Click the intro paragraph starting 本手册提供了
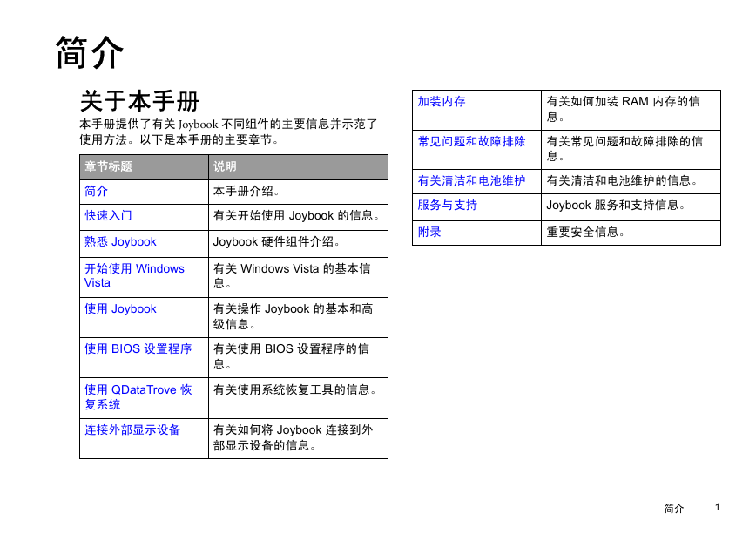The width and height of the screenshot is (756, 534). pyautogui.click(x=228, y=132)
